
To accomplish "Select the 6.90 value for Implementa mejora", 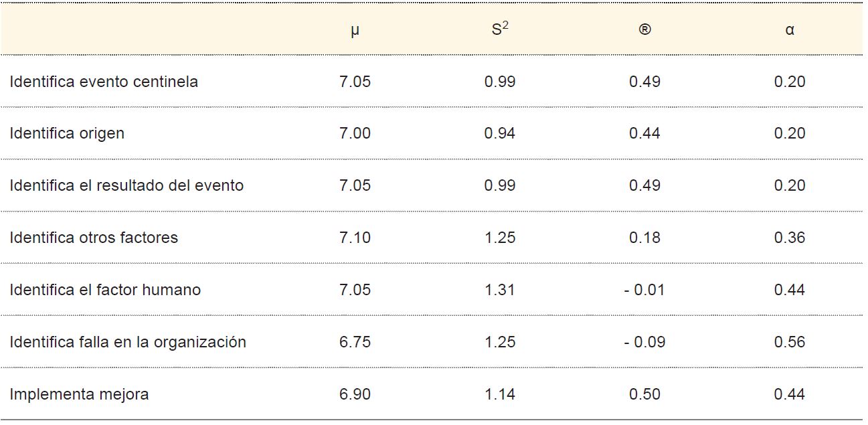I will (x=355, y=394).
